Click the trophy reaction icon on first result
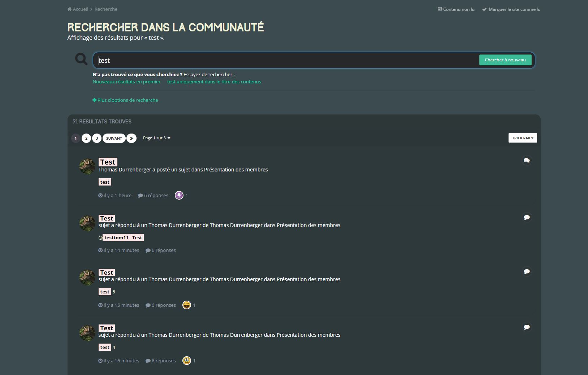The height and width of the screenshot is (375, 588). pos(179,196)
